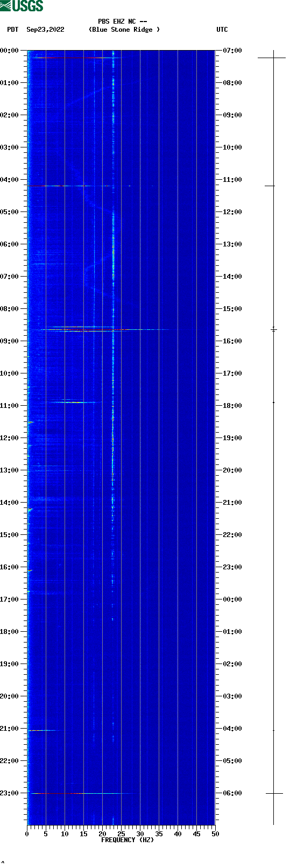The image size is (297, 868).
Task: Click the seismogram tick mark near 11:00 UTC
Action: [x=270, y=186]
